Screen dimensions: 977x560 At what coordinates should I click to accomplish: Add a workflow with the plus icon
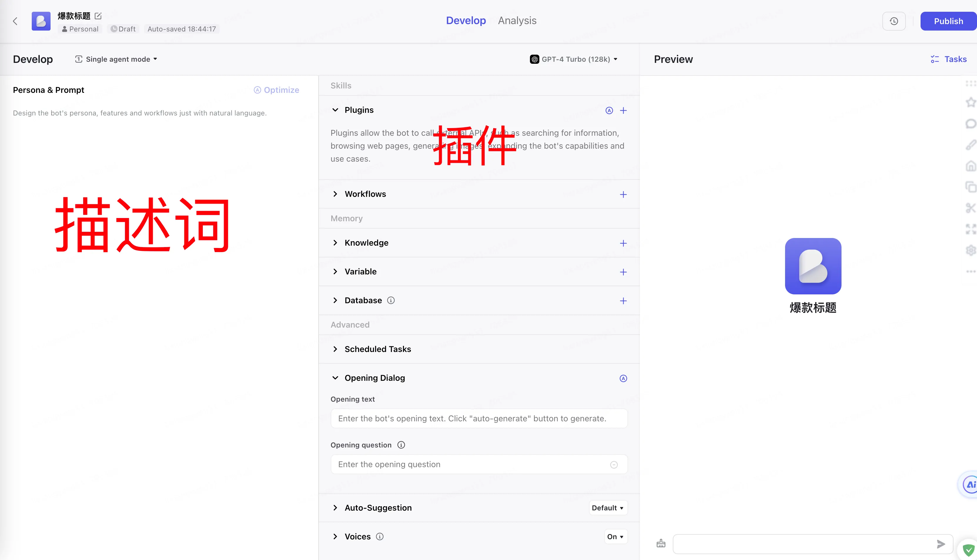point(623,195)
